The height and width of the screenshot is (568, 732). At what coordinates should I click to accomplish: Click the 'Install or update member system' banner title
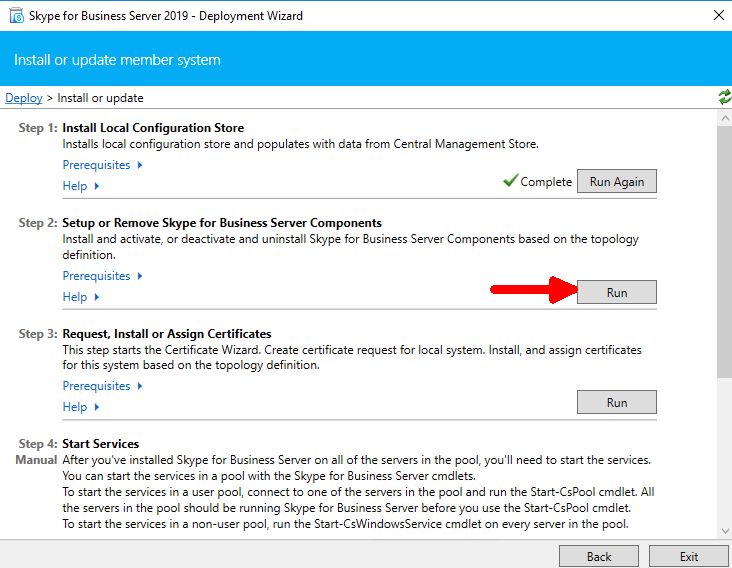coord(117,60)
